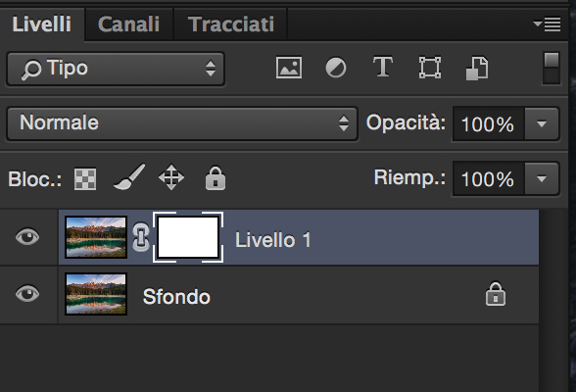Lock position move-arrows icon
576x392 pixels.
click(171, 177)
